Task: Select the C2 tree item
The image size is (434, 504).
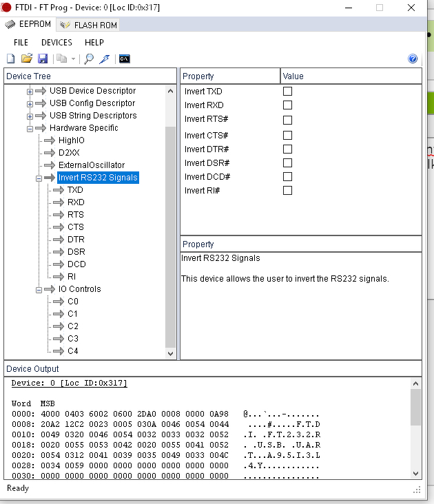Action: point(73,326)
